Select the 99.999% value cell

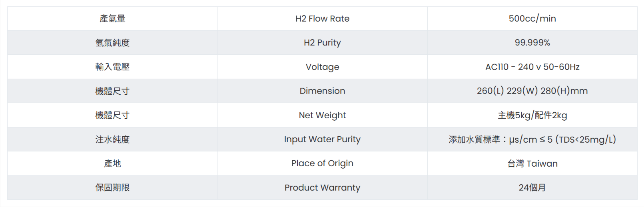pos(532,43)
